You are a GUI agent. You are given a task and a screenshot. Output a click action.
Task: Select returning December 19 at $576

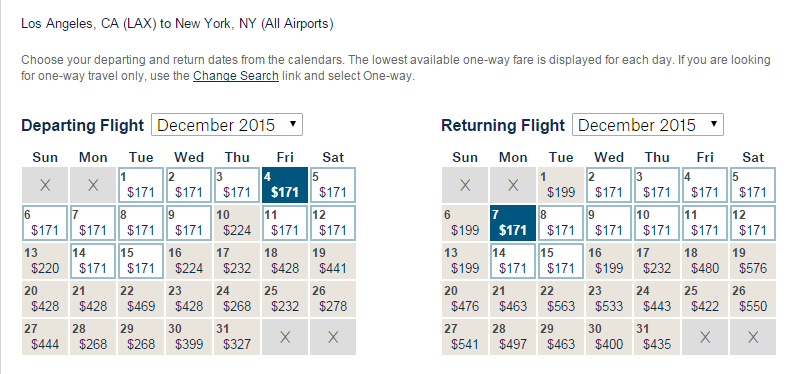click(753, 261)
